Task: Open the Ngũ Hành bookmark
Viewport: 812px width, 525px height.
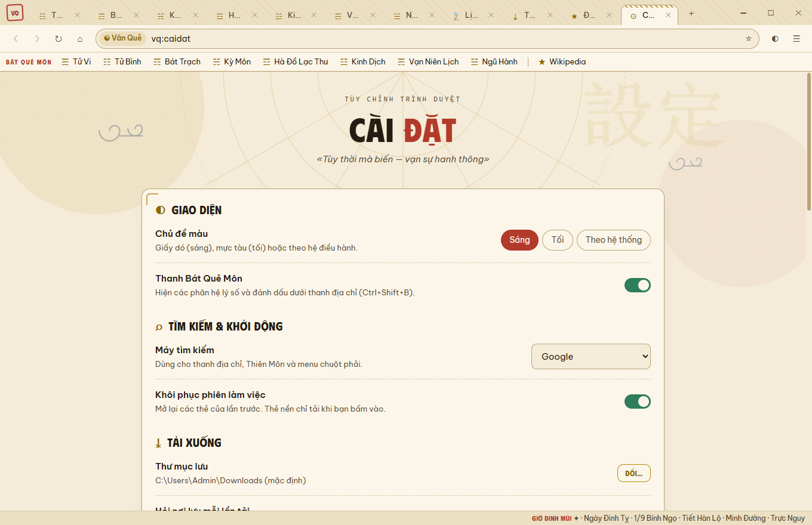Action: pos(494,61)
